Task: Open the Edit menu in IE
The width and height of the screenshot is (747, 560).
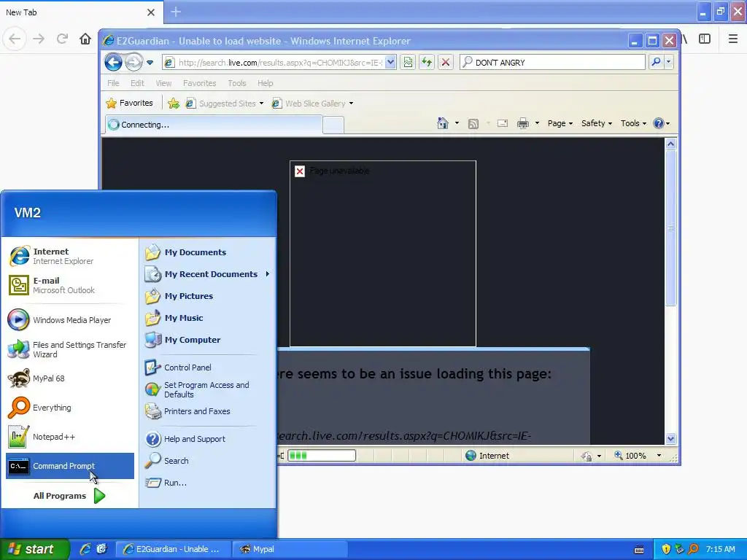Action: 137,83
